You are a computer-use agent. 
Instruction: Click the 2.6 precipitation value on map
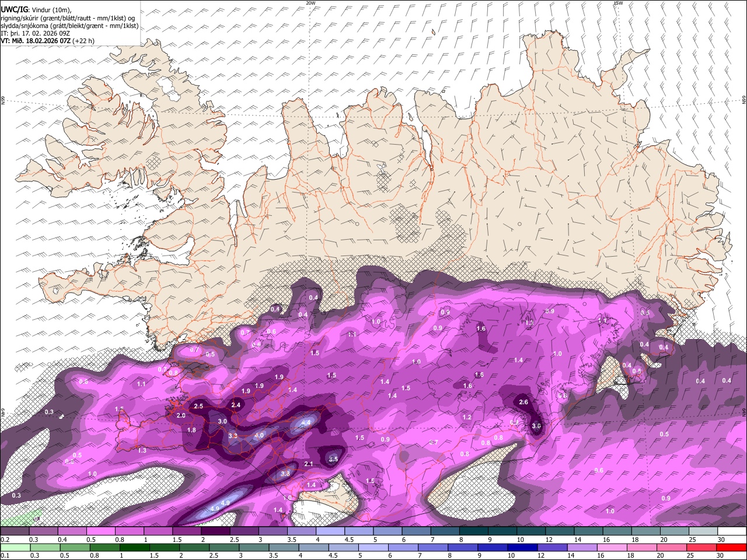pos(523,402)
